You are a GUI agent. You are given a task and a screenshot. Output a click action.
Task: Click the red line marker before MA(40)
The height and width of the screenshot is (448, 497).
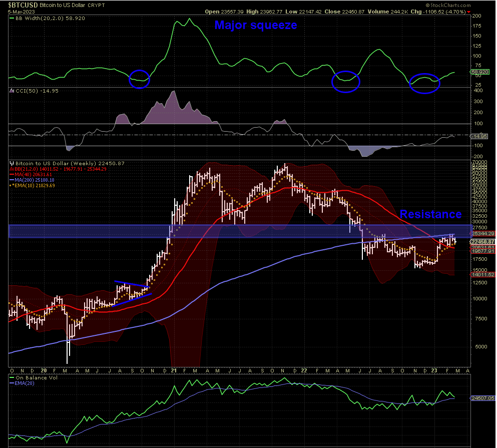point(12,174)
